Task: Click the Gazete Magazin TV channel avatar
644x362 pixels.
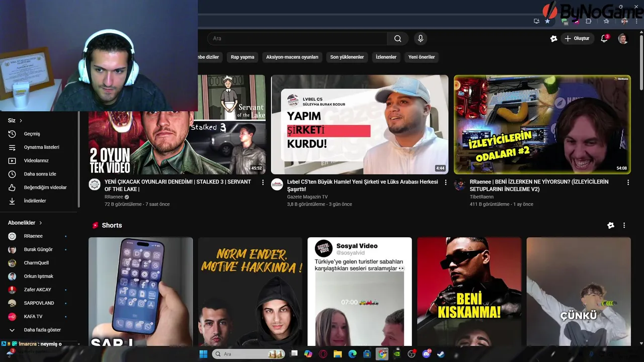Action: click(277, 185)
